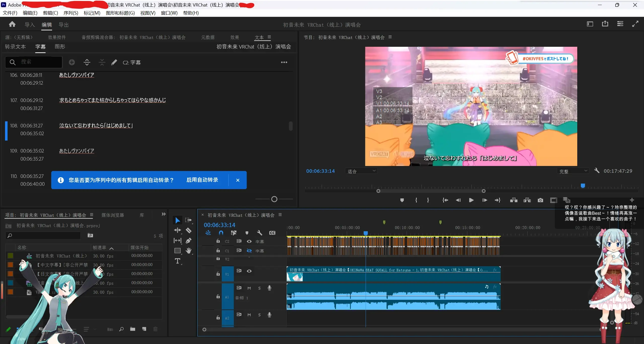The height and width of the screenshot is (344, 644).
Task: Toggle snap in timeline
Action: (x=221, y=233)
